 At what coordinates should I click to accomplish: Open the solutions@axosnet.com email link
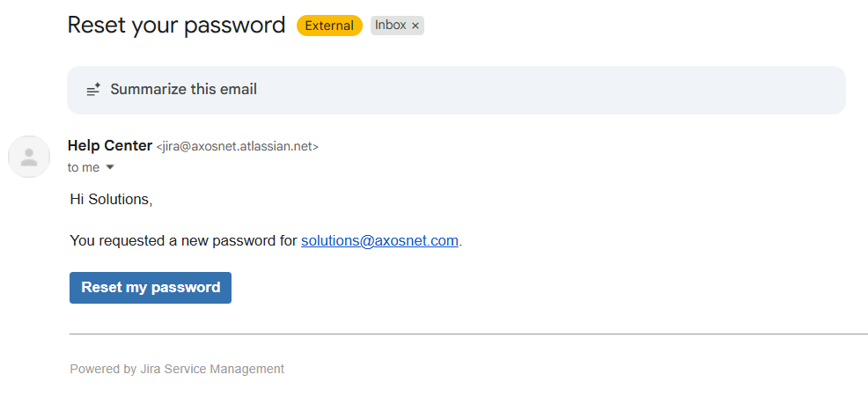point(379,240)
